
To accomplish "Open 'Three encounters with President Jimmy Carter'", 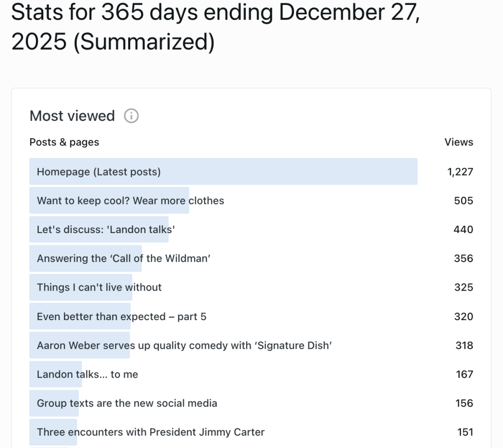I will [150, 432].
